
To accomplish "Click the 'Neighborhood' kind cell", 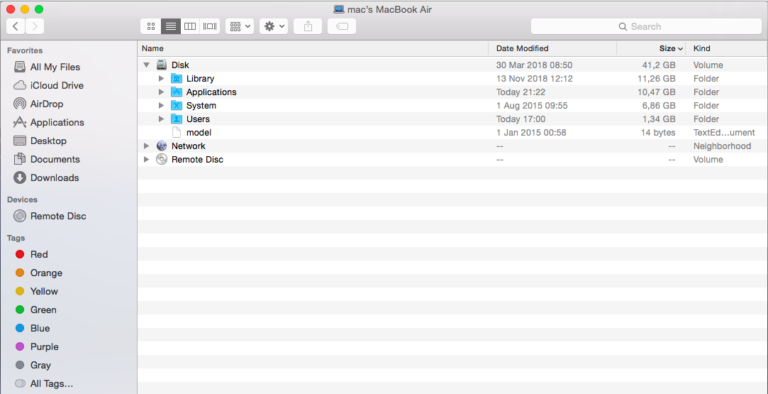I will coord(722,146).
